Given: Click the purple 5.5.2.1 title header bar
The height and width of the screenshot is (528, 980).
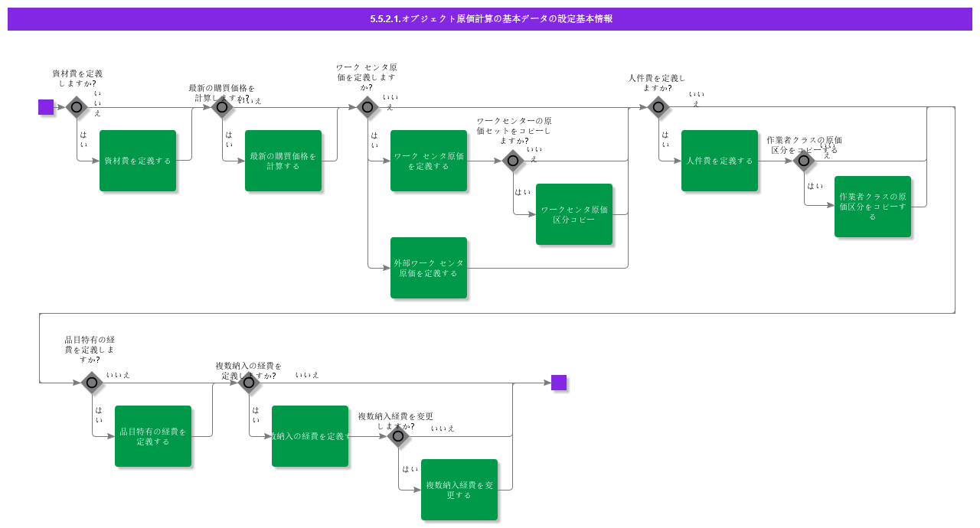Looking at the screenshot, I should (x=490, y=19).
